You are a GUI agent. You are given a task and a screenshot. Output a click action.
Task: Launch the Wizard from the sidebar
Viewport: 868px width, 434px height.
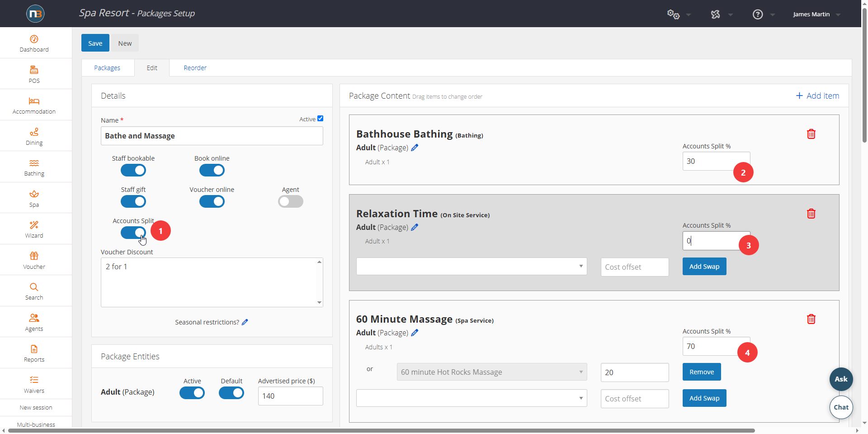[x=34, y=229]
